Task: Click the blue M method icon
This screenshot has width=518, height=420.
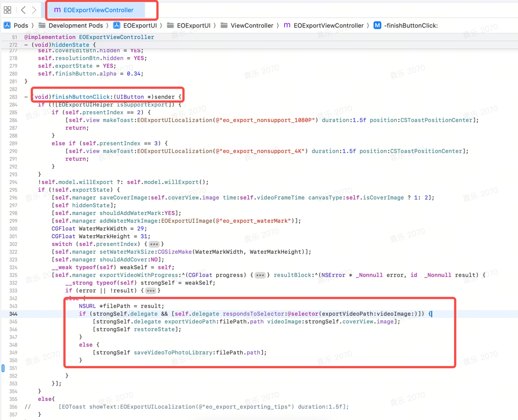Action: 377,25
